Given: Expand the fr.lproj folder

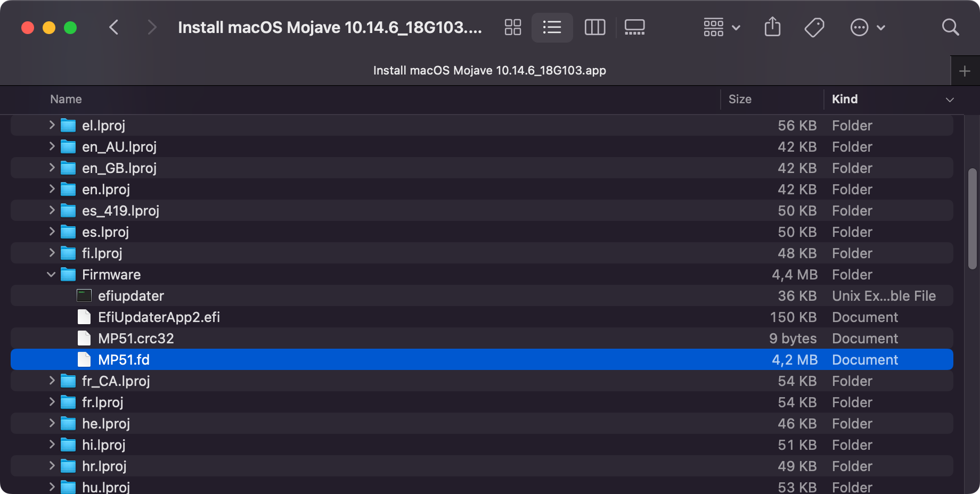Looking at the screenshot, I should (x=52, y=402).
